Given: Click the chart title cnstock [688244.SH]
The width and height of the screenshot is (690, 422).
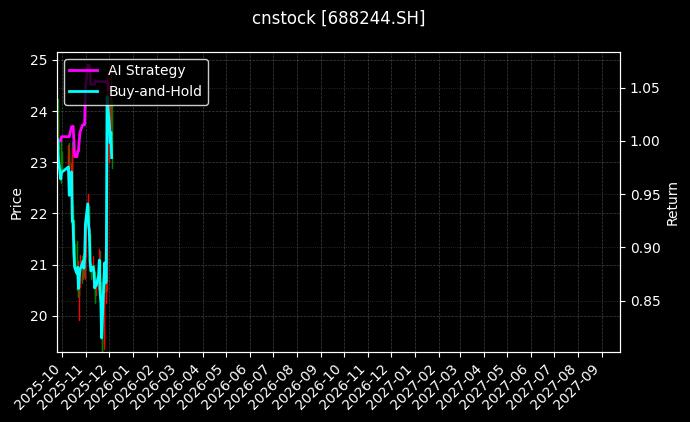Looking at the screenshot, I should [338, 18].
